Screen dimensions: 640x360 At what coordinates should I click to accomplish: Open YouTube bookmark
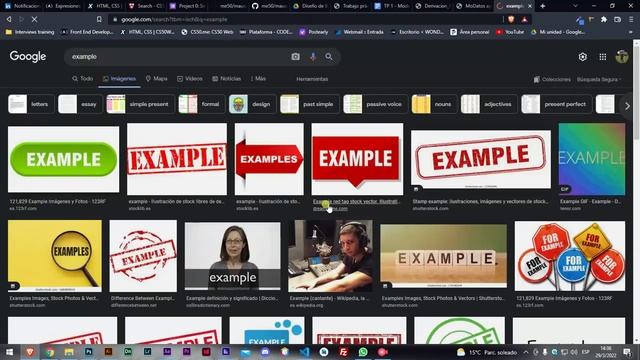[x=510, y=32]
